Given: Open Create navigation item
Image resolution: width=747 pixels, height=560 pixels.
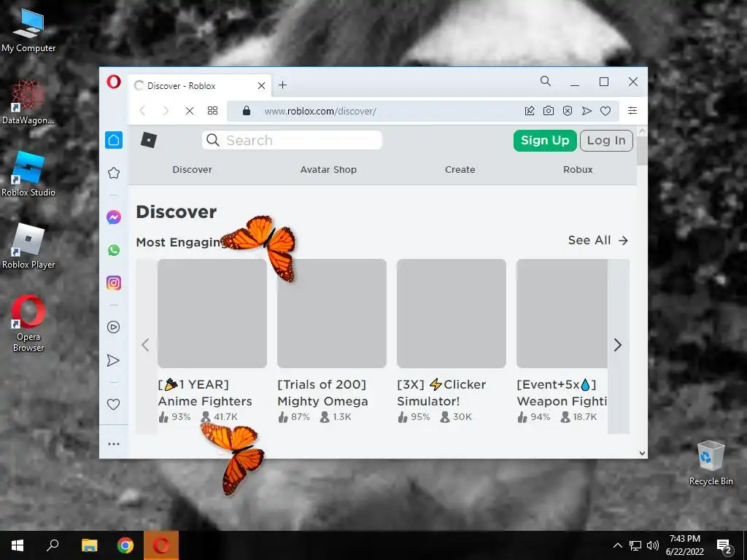Looking at the screenshot, I should (460, 169).
